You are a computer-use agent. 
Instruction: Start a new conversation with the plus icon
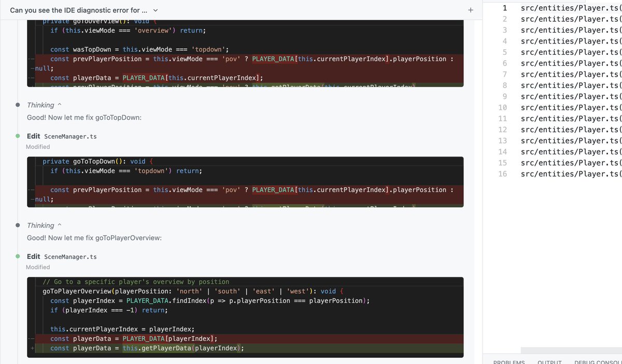470,9
